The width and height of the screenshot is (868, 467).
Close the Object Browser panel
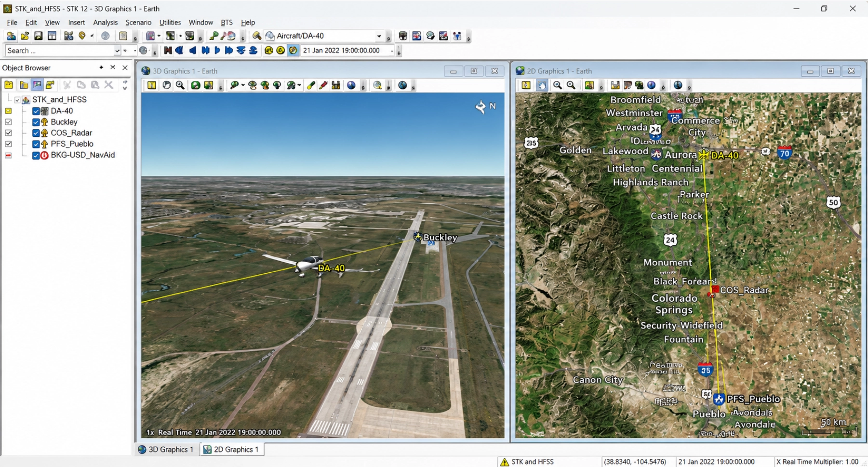(125, 67)
